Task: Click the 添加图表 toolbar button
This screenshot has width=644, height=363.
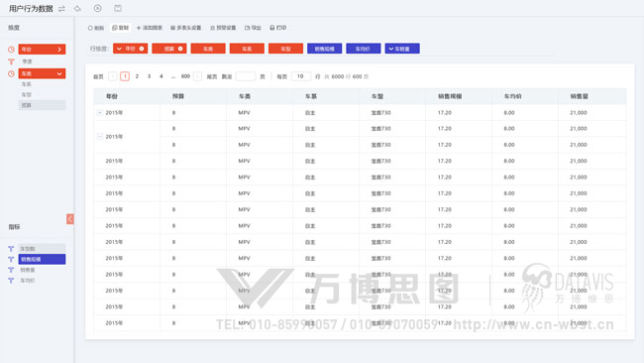Action: 149,28
